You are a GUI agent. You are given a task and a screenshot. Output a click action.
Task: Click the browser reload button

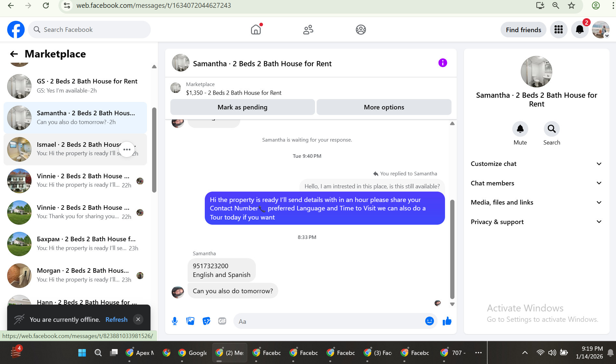pos(46,6)
